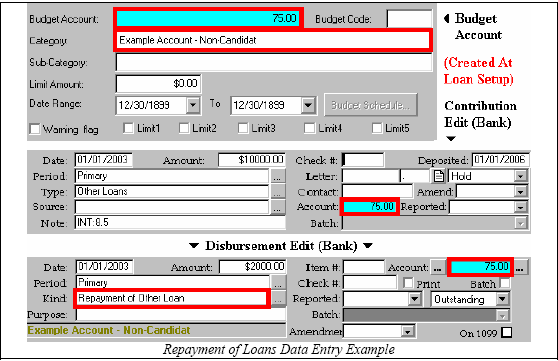
Task: Click the Budget Code field
Action: 409,19
